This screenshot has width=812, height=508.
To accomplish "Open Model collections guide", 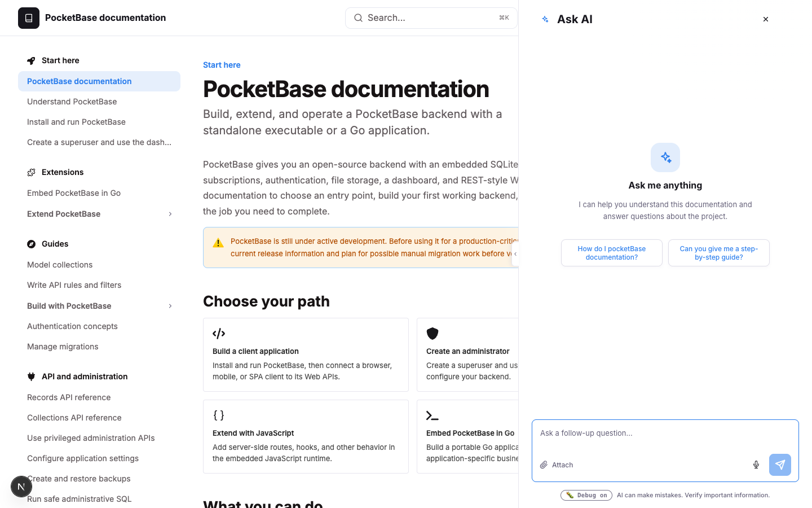I will click(x=99, y=265).
